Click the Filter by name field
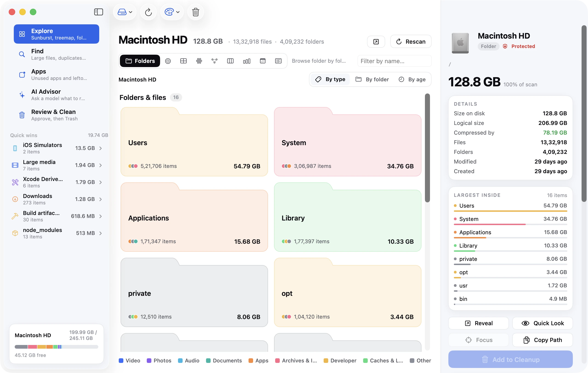This screenshot has width=588, height=373. 394,61
